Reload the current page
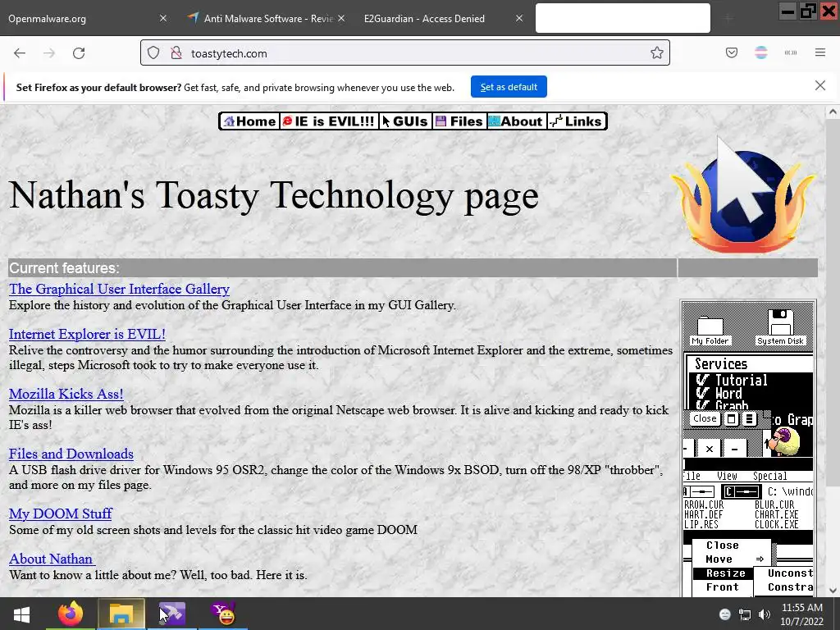 [79, 53]
